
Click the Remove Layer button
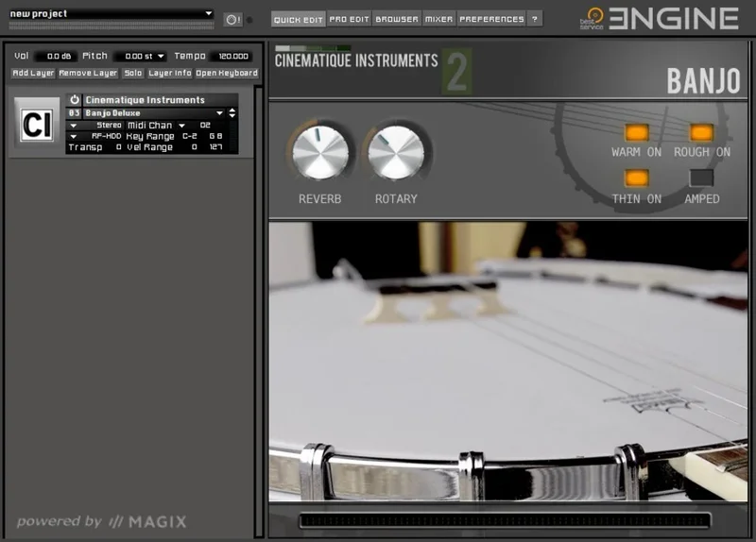pyautogui.click(x=88, y=74)
